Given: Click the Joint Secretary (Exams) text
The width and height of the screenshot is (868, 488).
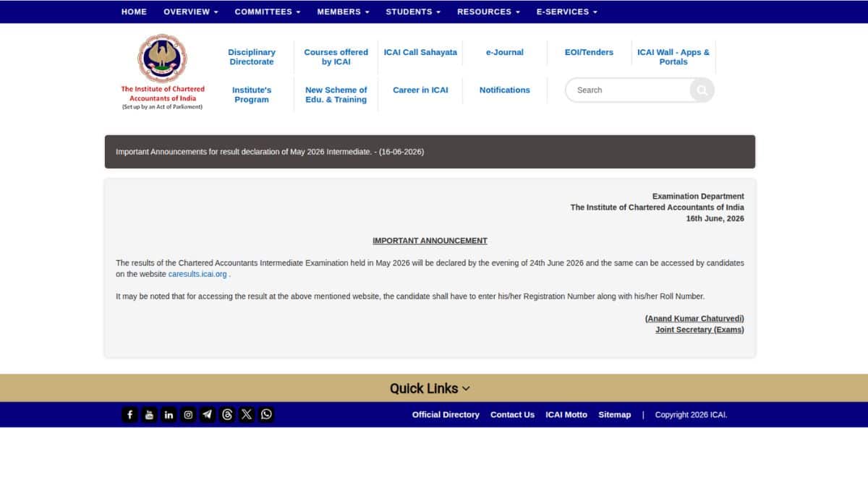Looking at the screenshot, I should 699,330.
